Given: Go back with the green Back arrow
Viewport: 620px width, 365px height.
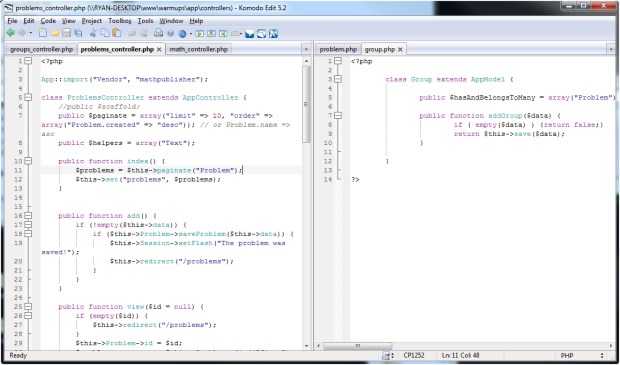Looking at the screenshot, I should (x=11, y=33).
